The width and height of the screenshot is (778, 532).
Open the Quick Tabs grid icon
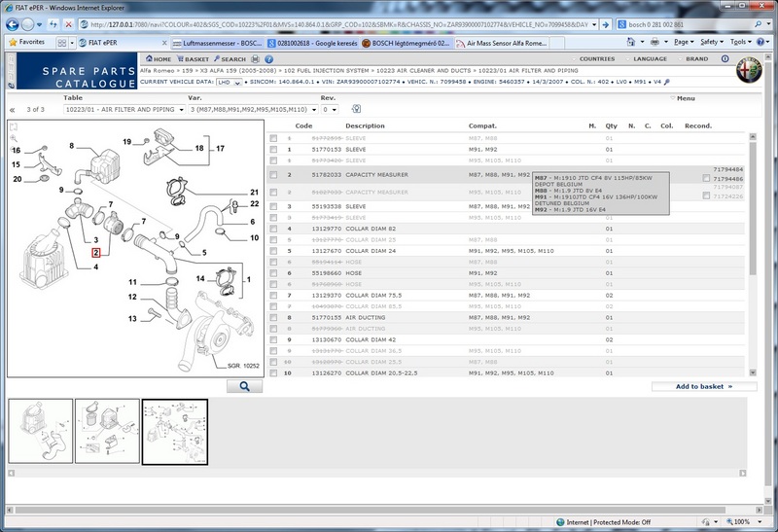click(62, 43)
